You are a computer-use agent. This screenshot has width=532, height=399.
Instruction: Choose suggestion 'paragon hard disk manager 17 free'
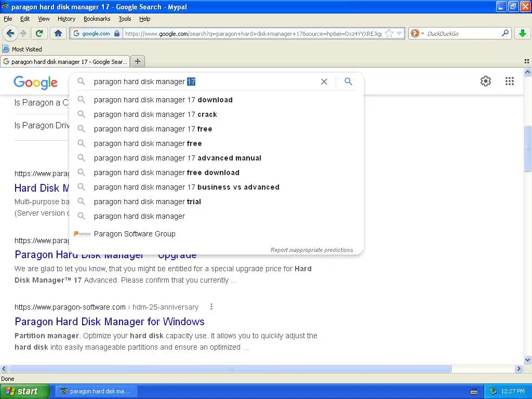coord(216,129)
